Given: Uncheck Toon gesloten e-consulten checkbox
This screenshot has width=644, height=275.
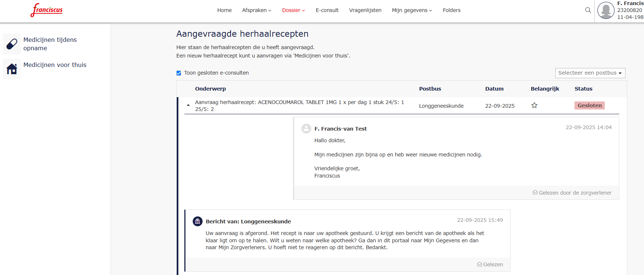Looking at the screenshot, I should 179,73.
